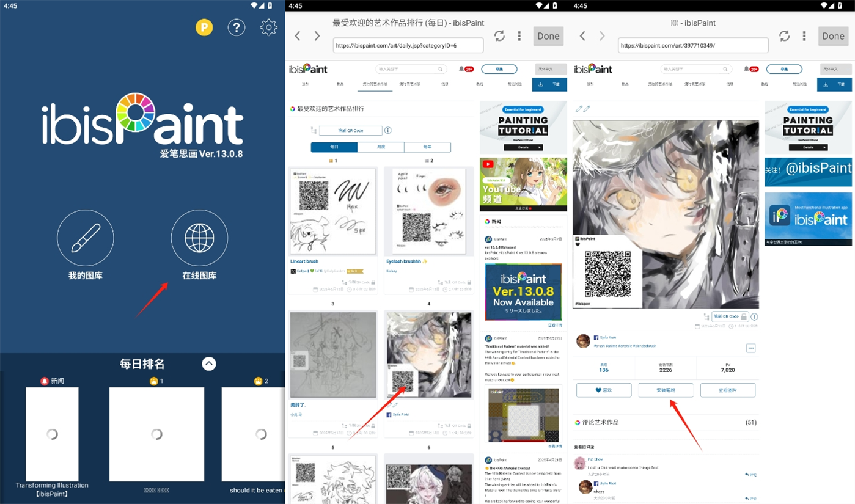Screen dimensions: 855x504
Task: Reply to Pat Chew's comment
Action: 750,474
